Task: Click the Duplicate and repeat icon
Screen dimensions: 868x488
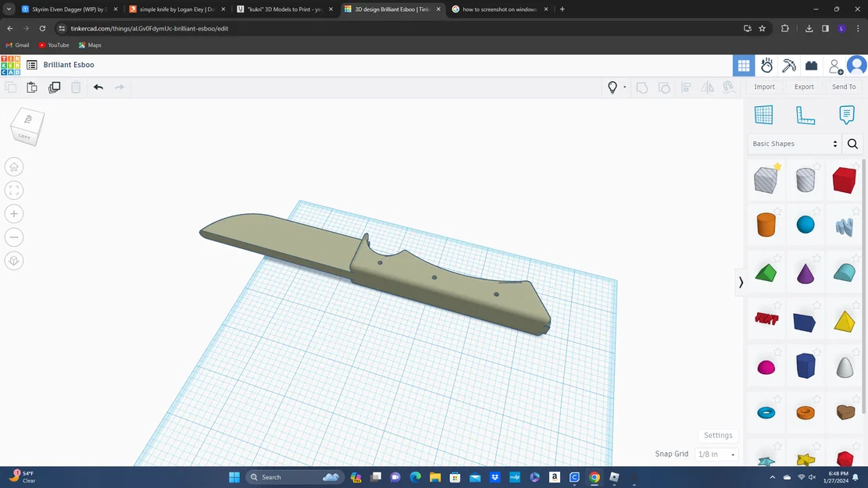Action: coord(54,87)
